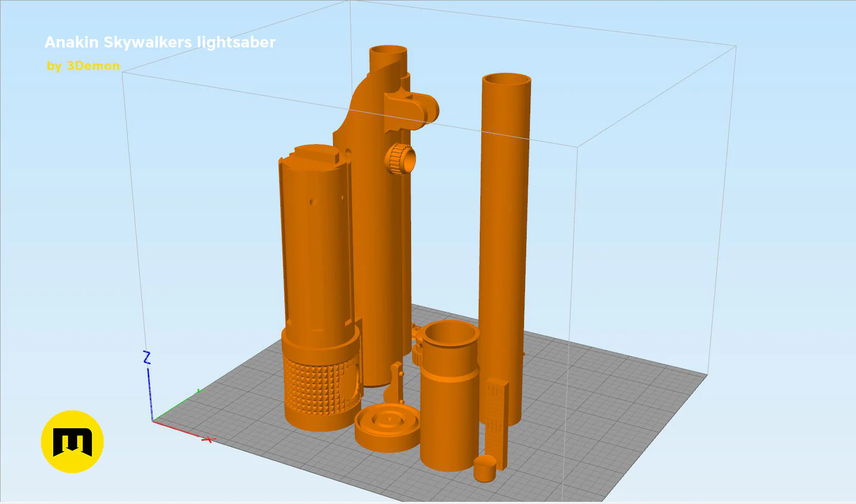The image size is (856, 504).
Task: Click the blue Z axis label
Action: coord(147,357)
